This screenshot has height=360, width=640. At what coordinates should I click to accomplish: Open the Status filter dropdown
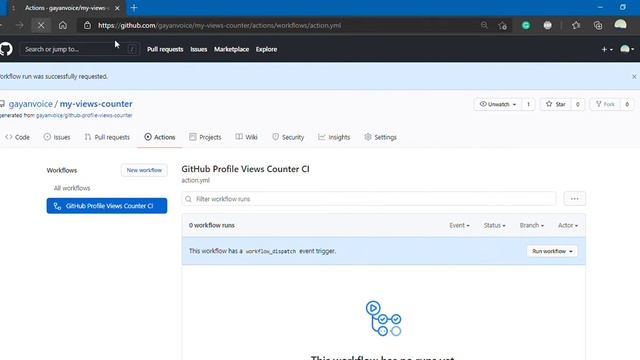pos(494,225)
